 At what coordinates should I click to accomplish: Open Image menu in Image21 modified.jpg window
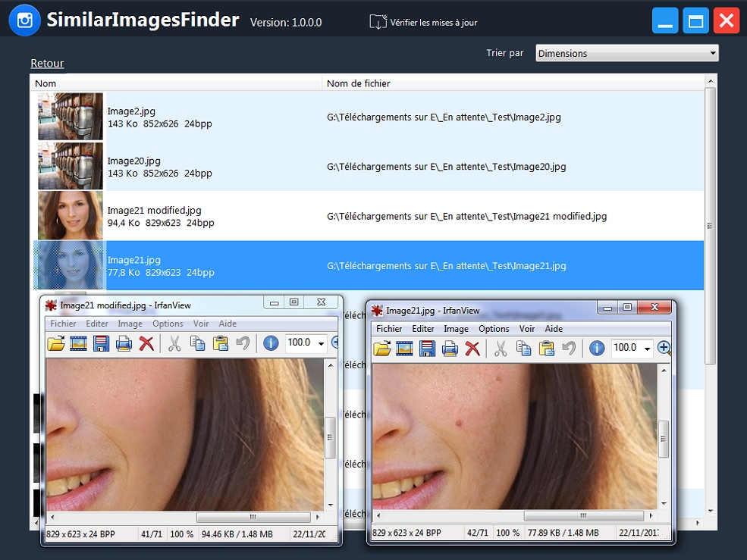click(x=130, y=324)
